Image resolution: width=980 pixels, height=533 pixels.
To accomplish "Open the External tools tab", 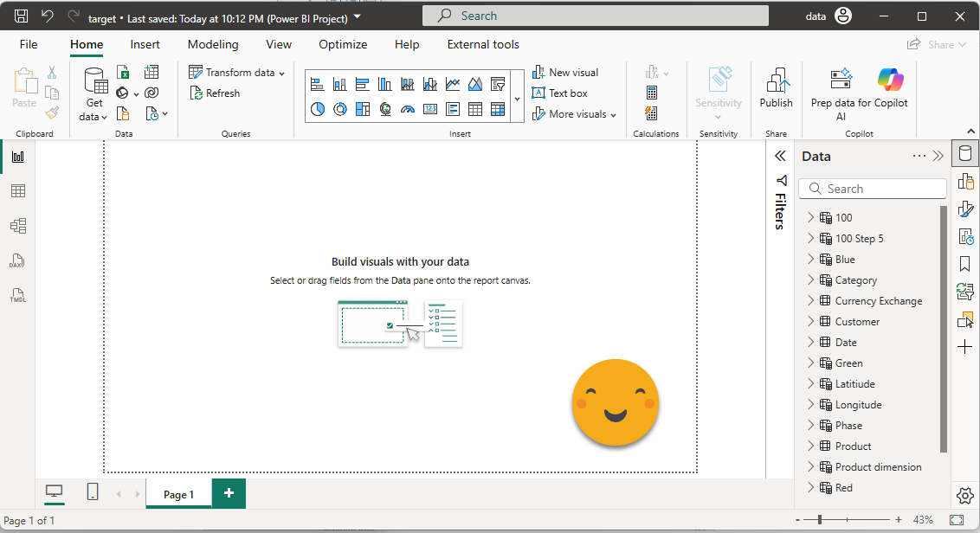I will pos(483,44).
